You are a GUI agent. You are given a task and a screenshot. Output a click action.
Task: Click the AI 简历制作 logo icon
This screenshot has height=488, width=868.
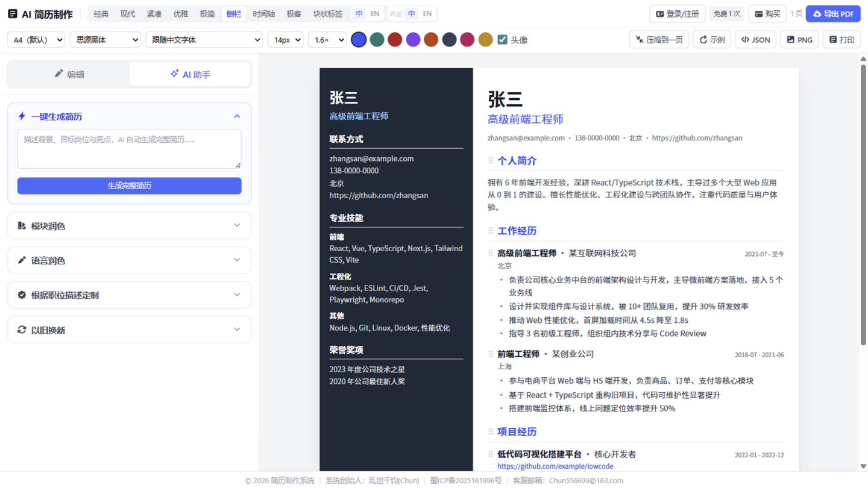[x=12, y=14]
